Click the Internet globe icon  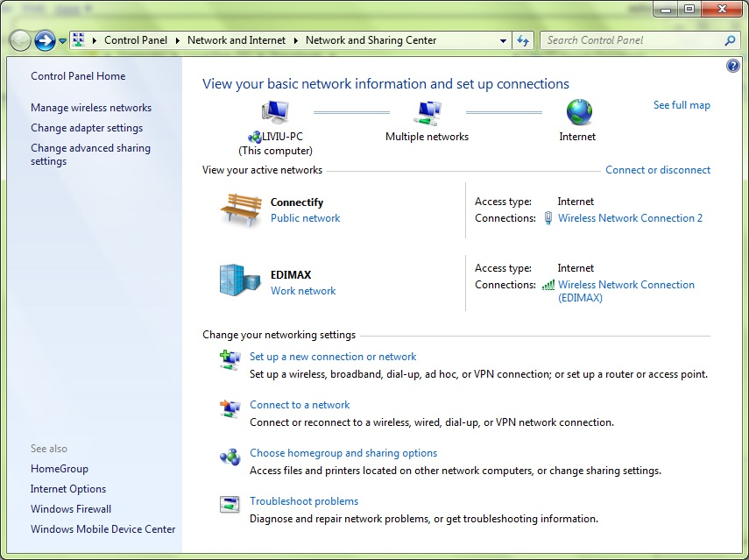click(579, 113)
